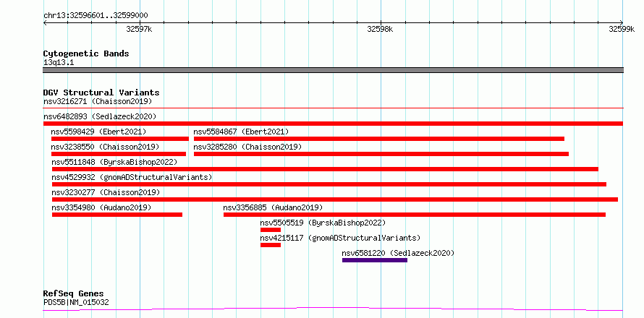Select the magenta PDS5B gene line
644x318 pixels.
[333, 309]
